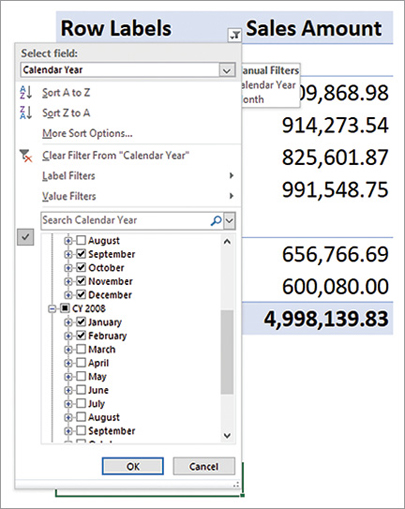Expand the October tree node

coord(68,268)
